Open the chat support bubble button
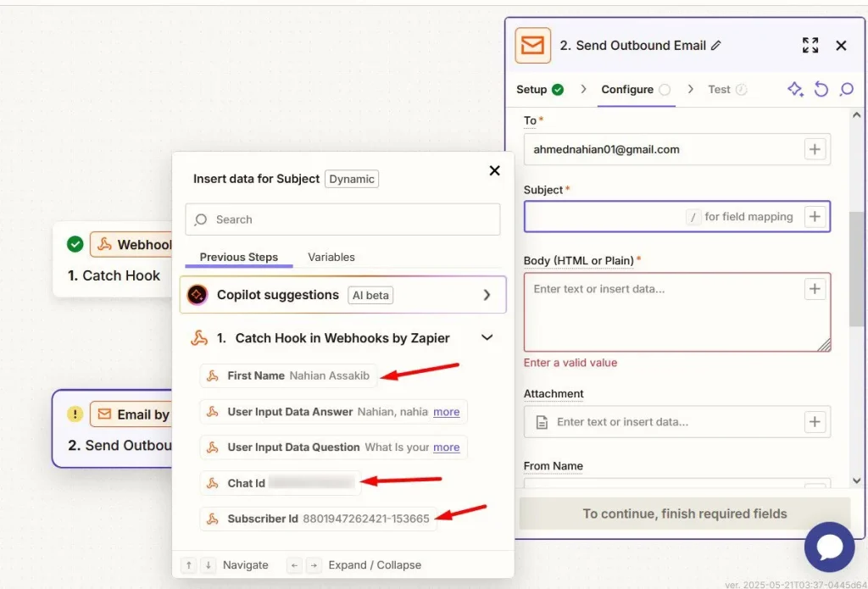 pos(829,547)
